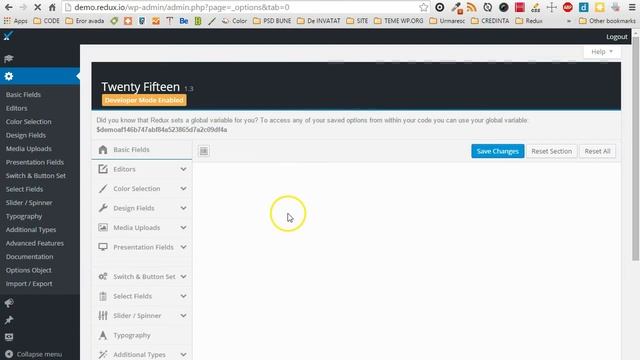Bookmark this page with the star
Image resolution: width=640 pixels, height=360 pixels.
click(424, 7)
